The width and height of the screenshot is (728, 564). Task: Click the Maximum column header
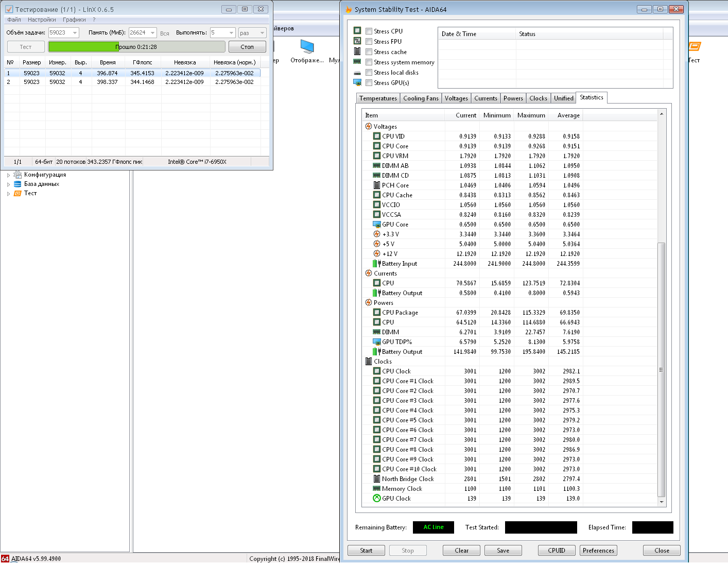[x=531, y=115]
